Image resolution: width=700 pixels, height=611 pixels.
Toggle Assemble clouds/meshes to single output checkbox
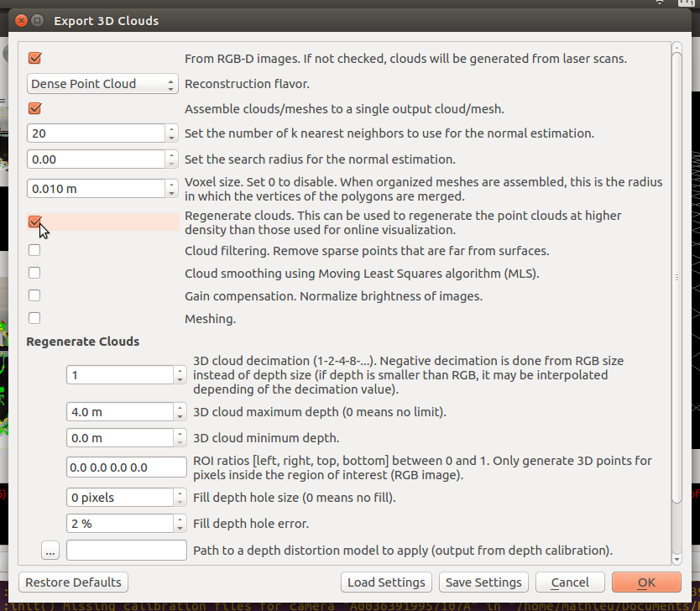tap(34, 108)
